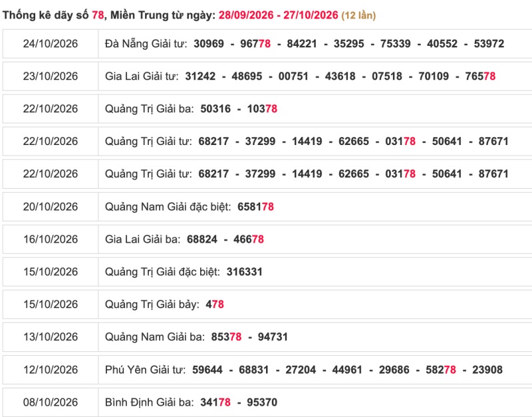Click the 13/10/2026 date cell

pyautogui.click(x=51, y=337)
